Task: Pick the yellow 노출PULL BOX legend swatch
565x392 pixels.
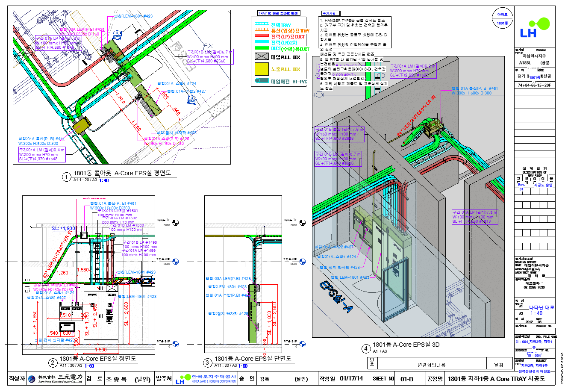Action: [x=262, y=69]
